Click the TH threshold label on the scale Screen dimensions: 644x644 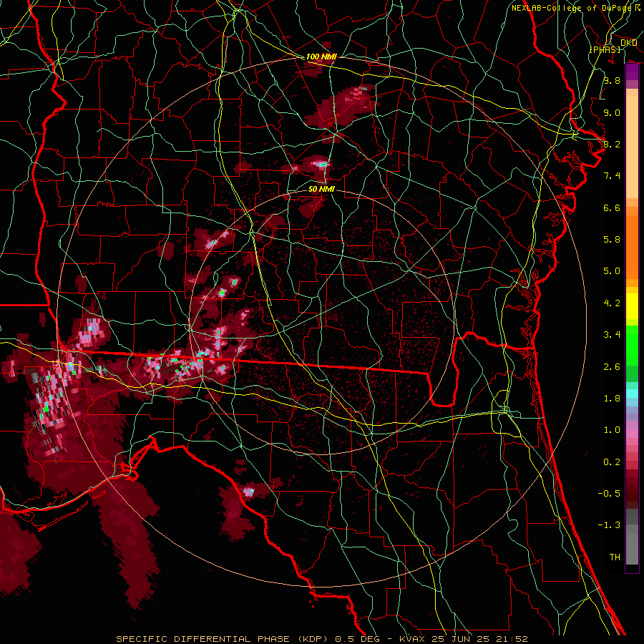pyautogui.click(x=615, y=557)
